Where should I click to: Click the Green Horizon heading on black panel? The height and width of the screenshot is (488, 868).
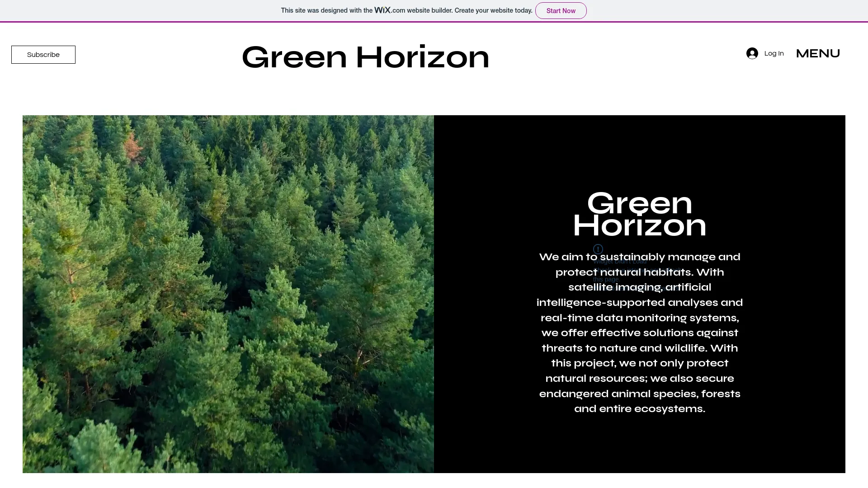click(640, 215)
